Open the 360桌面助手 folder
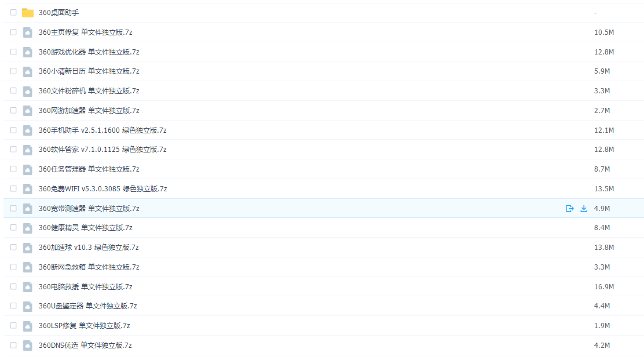This screenshot has width=644, height=360. pos(58,13)
